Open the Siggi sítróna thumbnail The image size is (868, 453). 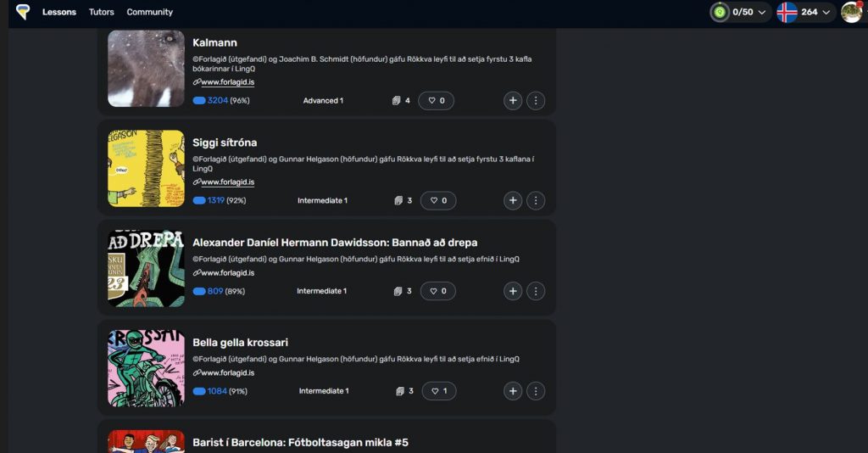[x=146, y=168]
